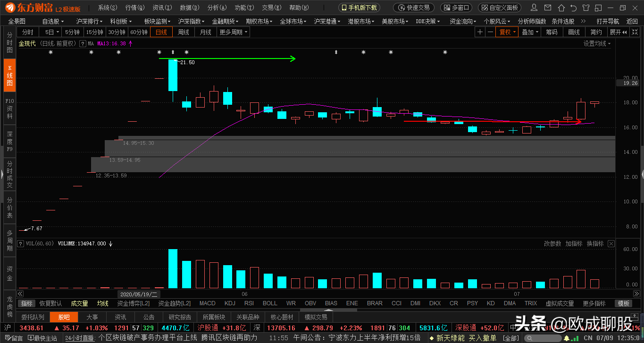Click the 分时图 sidebar item
This screenshot has height=343, width=644.
click(x=9, y=42)
